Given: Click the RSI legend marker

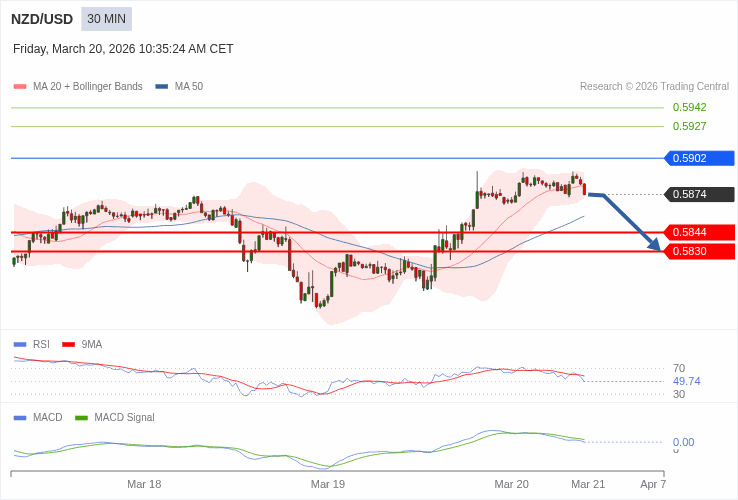Looking at the screenshot, I should (20, 345).
